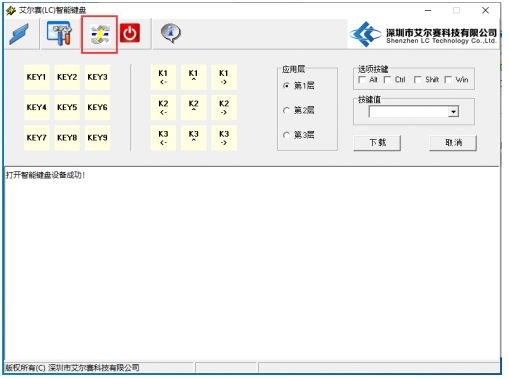Select the KEY2 key
Image resolution: width=509 pixels, height=379 pixels.
67,77
